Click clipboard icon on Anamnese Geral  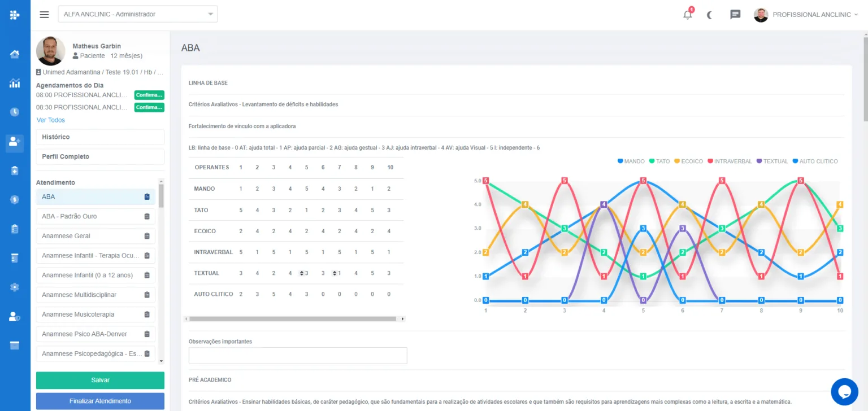click(147, 236)
